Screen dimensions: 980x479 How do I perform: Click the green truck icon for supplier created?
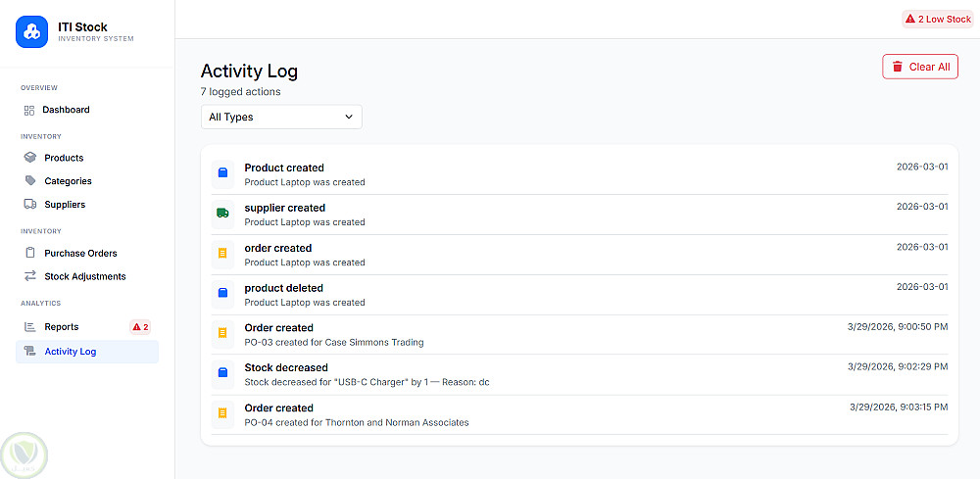tap(222, 213)
